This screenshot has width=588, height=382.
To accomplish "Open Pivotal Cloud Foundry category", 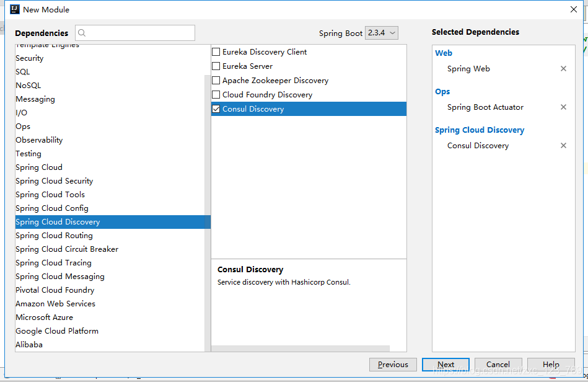I will pyautogui.click(x=110, y=290).
